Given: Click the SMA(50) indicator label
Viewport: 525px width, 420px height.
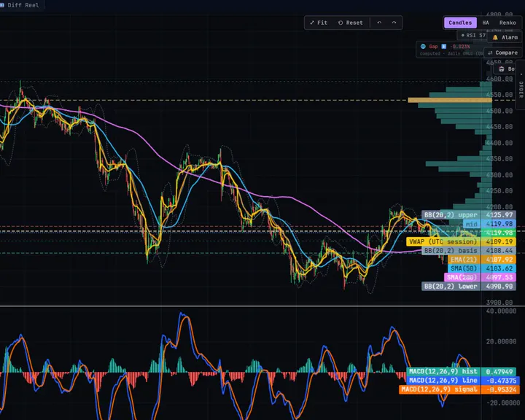Looking at the screenshot, I should [464, 268].
